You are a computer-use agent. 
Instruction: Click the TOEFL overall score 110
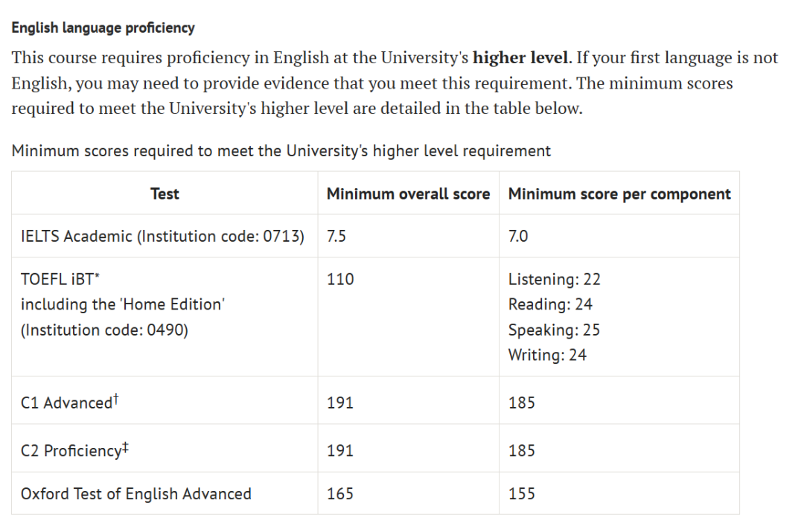340,280
